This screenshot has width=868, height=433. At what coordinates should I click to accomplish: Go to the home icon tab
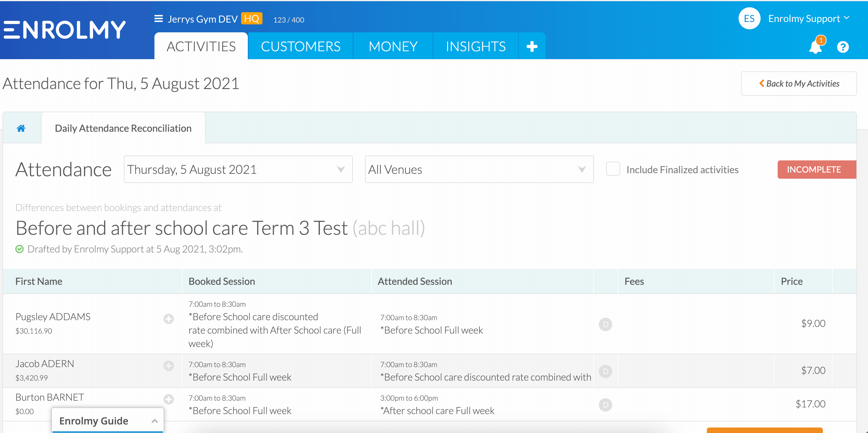point(21,128)
